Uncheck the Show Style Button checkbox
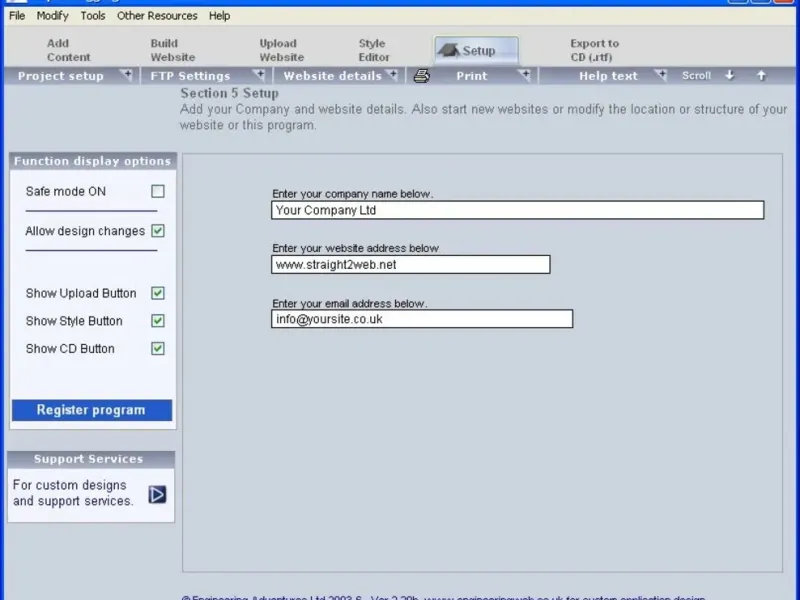 pyautogui.click(x=158, y=321)
